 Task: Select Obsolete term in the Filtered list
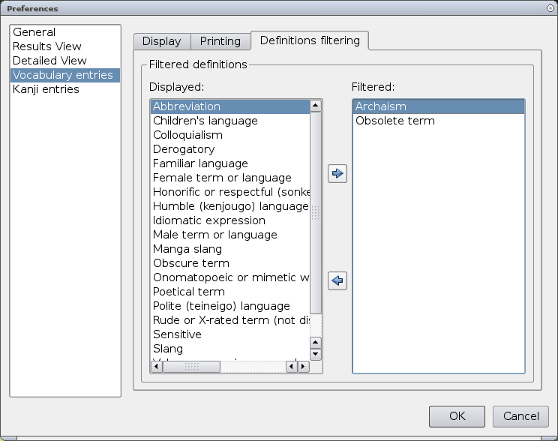[x=438, y=121]
